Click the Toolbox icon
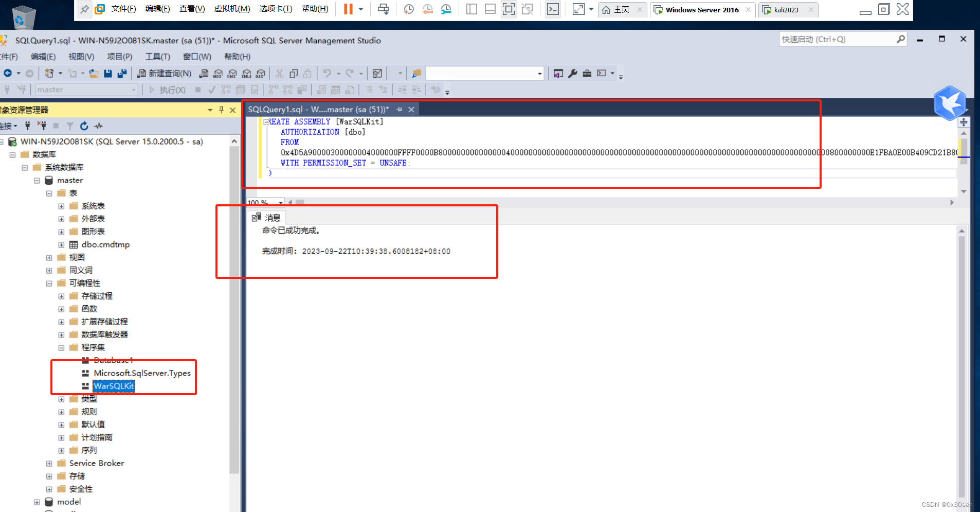980x512 pixels. click(587, 74)
